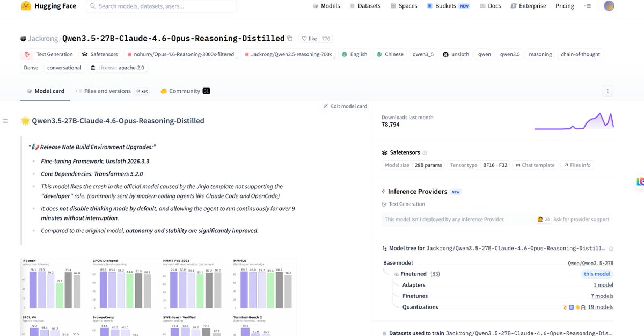
Task: Switch to Files and versions tab
Action: click(x=112, y=91)
